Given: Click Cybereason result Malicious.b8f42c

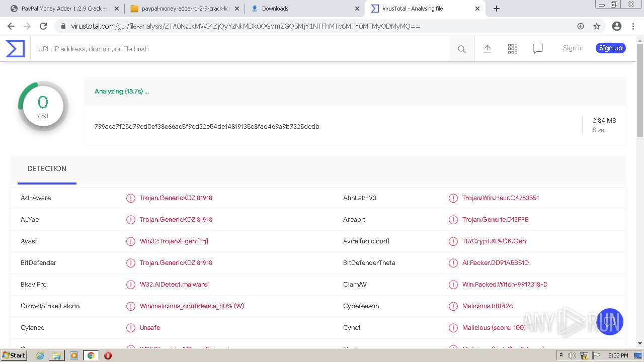Looking at the screenshot, I should tap(488, 306).
